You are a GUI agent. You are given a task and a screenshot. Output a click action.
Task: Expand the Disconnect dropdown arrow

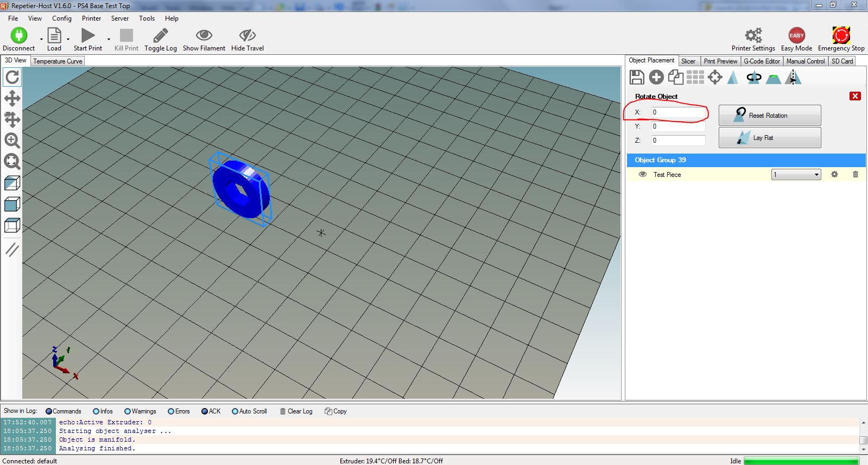point(41,39)
